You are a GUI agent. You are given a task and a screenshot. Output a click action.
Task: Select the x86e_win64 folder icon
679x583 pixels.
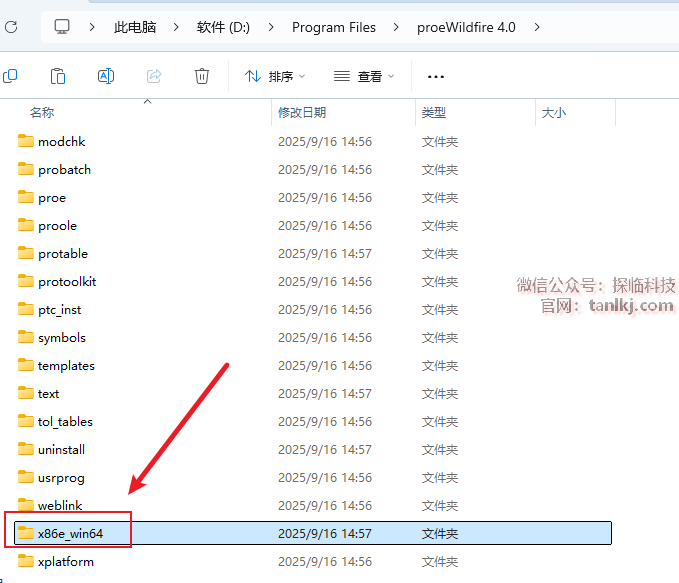(x=26, y=534)
